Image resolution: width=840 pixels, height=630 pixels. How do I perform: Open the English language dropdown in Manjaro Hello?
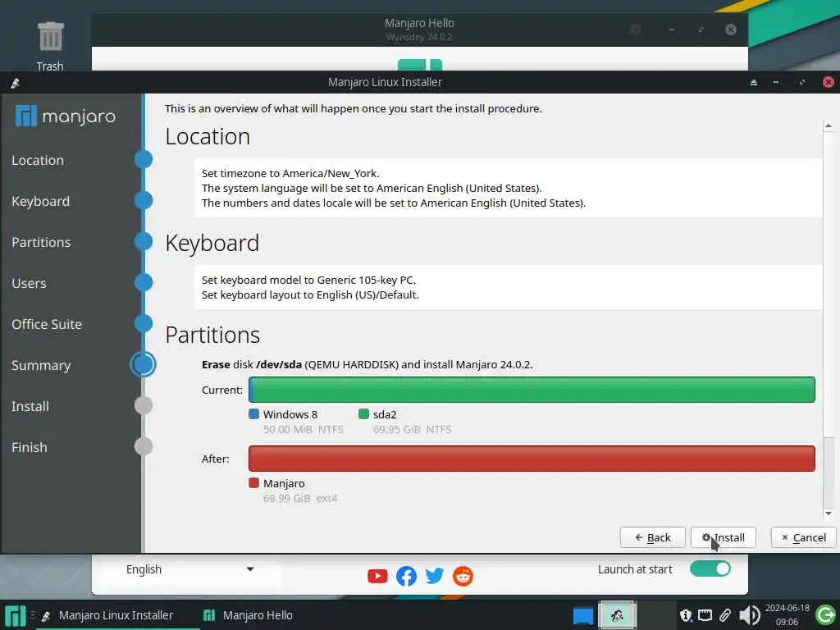click(x=189, y=569)
